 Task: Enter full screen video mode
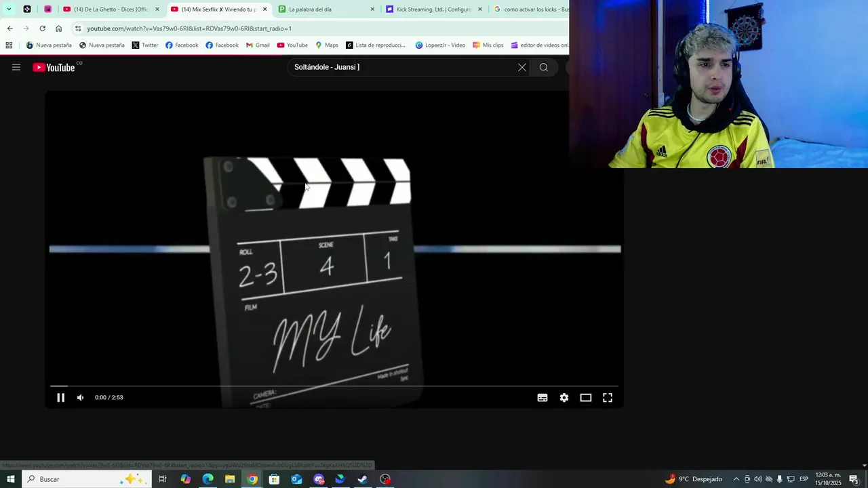click(x=608, y=398)
